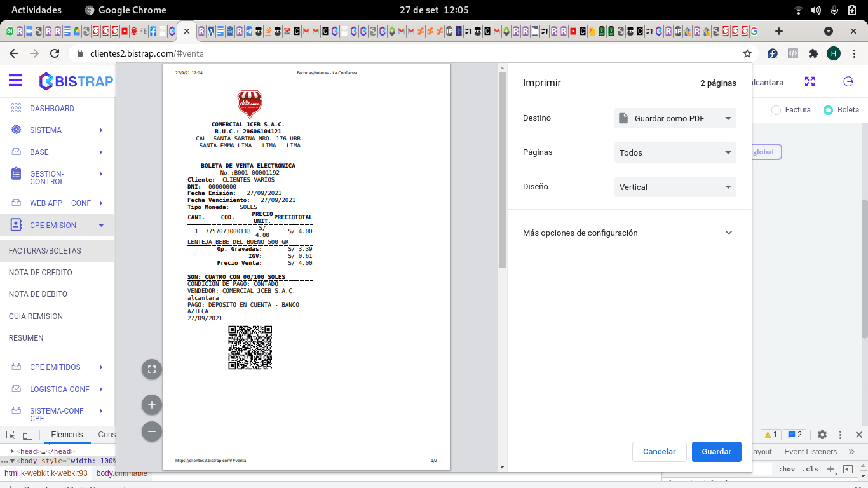
Task: Open the Páginas dropdown
Action: 675,152
